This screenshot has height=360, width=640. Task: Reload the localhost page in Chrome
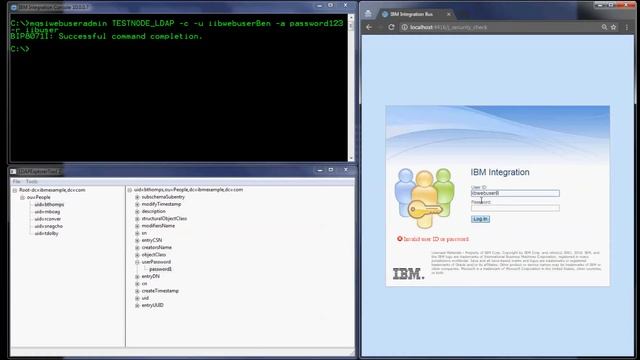click(x=391, y=27)
